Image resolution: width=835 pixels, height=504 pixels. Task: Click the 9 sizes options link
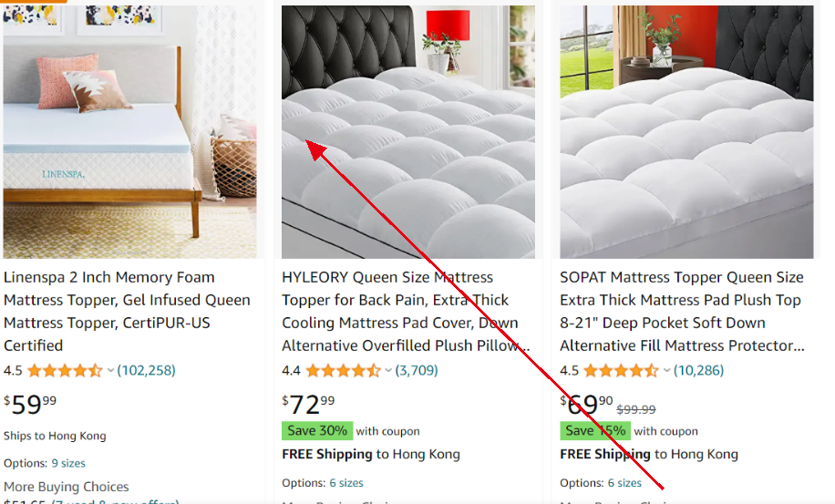click(68, 463)
